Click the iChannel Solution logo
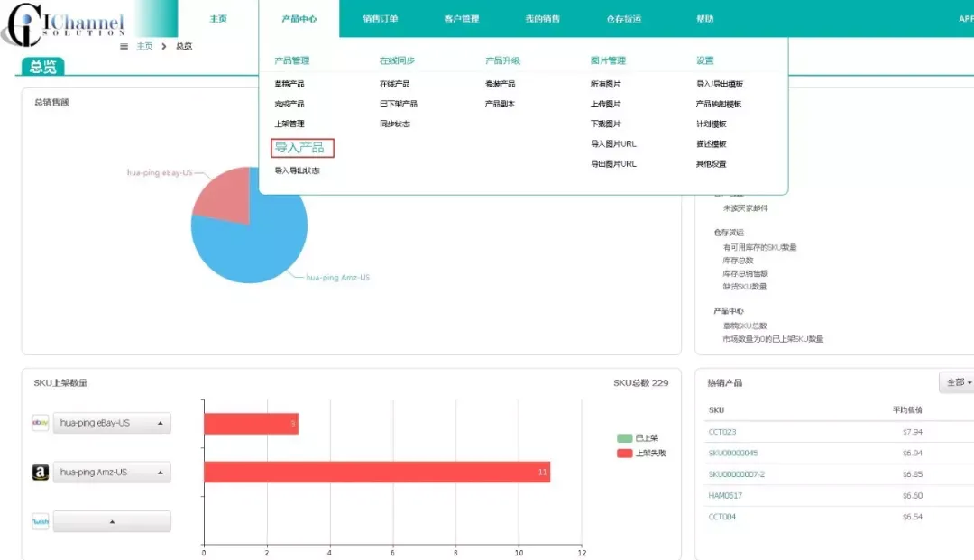Viewport: 974px width, 560px height. pos(64,23)
